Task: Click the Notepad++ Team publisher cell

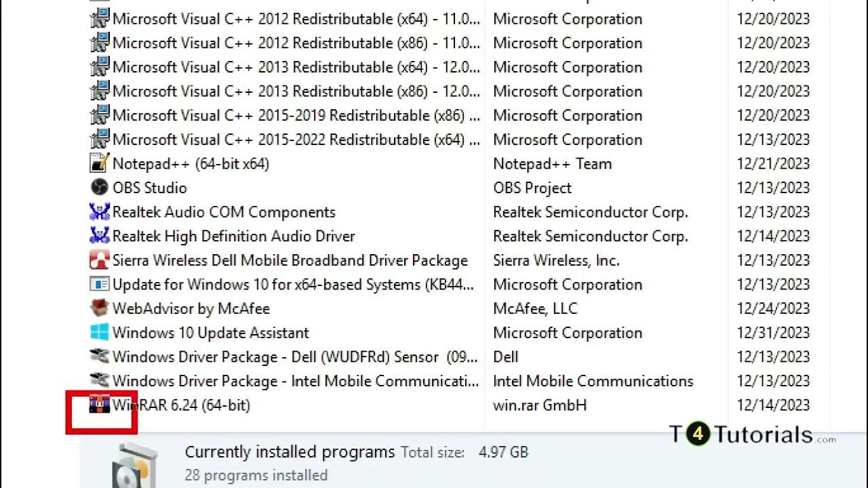Action: (x=552, y=163)
